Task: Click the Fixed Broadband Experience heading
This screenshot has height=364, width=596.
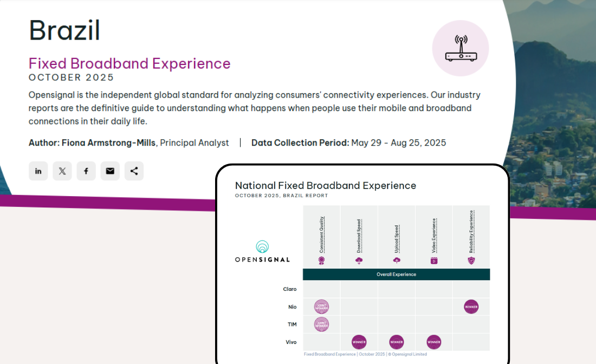Action: [x=129, y=63]
